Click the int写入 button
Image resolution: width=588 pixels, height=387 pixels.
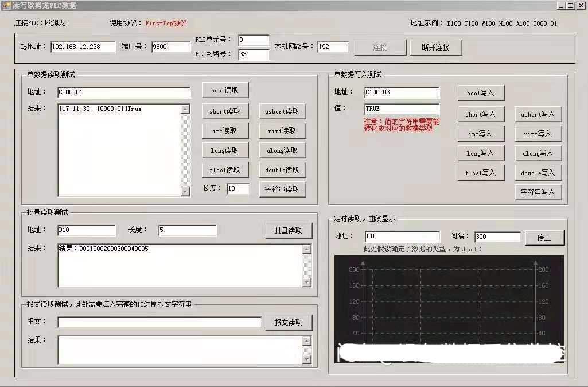click(480, 134)
